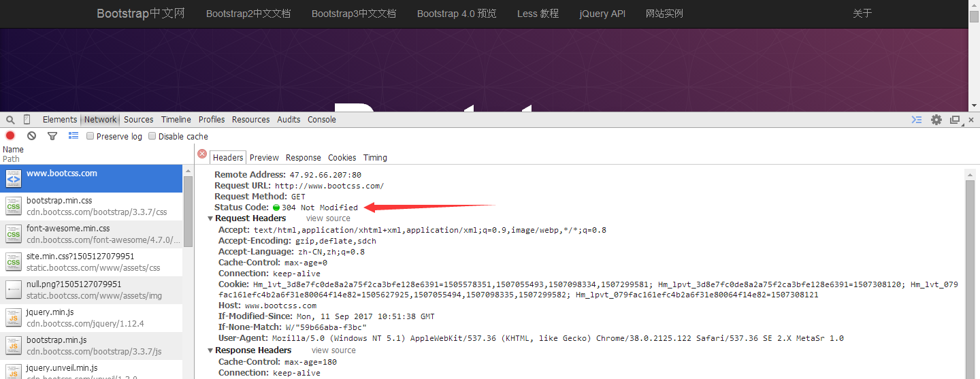The image size is (980, 379).
Task: Click the dock-to-window icon
Action: 955,120
